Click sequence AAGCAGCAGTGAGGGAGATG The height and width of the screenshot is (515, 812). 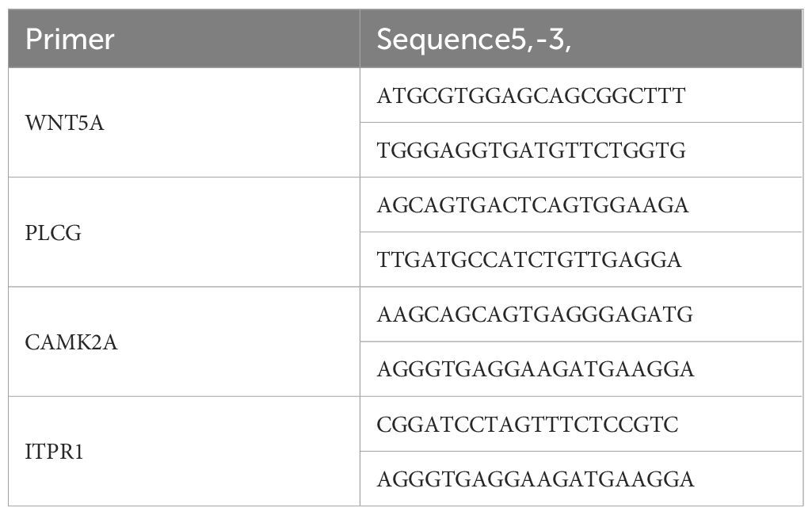coord(535,315)
